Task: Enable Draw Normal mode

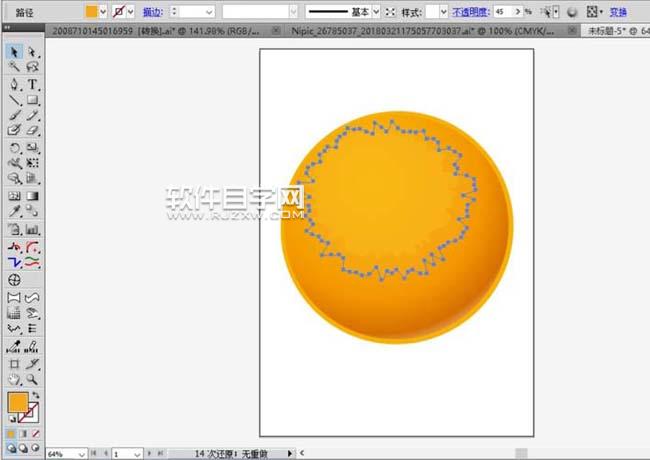Action: pos(11,448)
